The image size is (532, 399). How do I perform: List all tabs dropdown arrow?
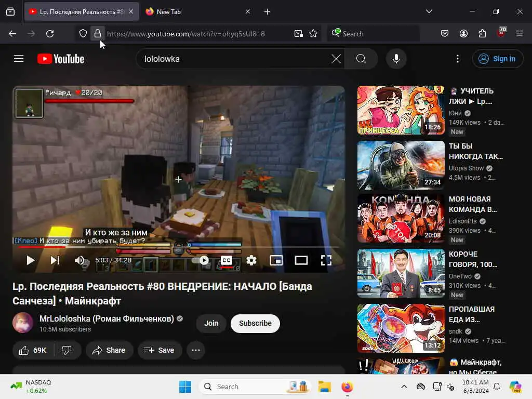click(429, 11)
